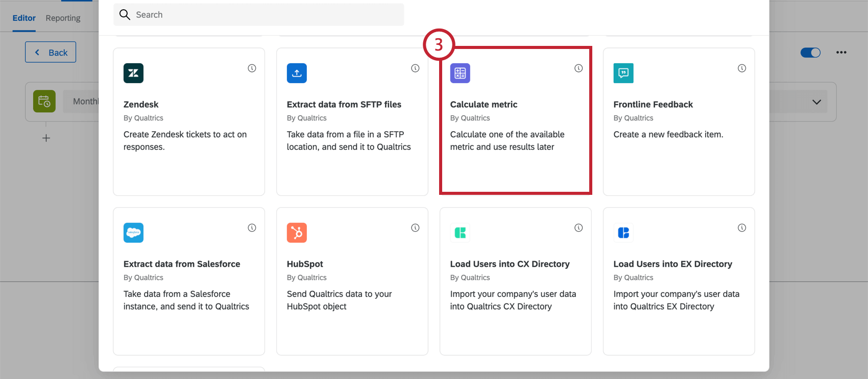Select the Zendesk task title
Viewport: 868px width, 379px height.
141,105
